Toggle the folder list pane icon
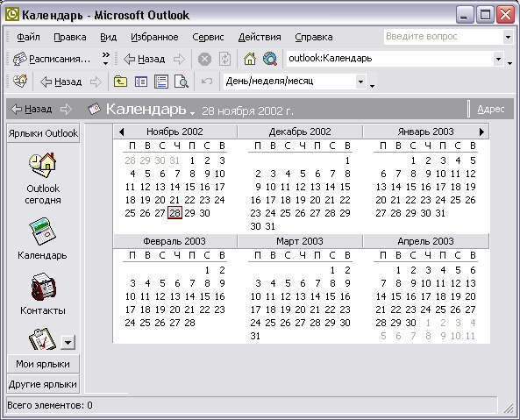 [141, 82]
